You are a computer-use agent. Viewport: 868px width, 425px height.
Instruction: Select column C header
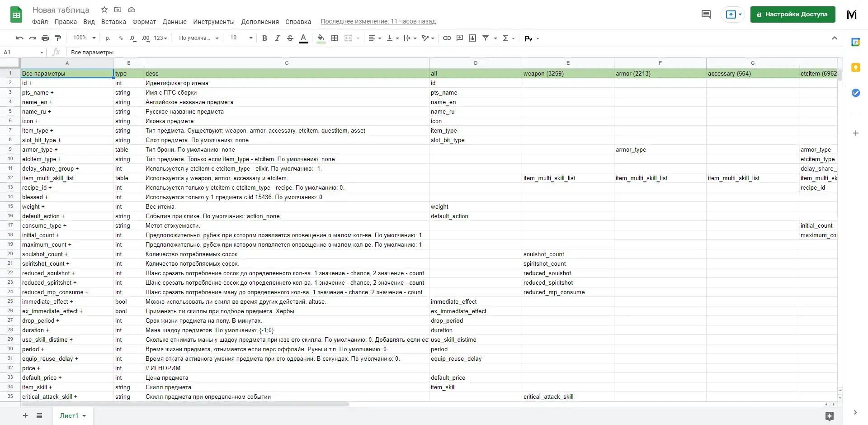coord(287,63)
